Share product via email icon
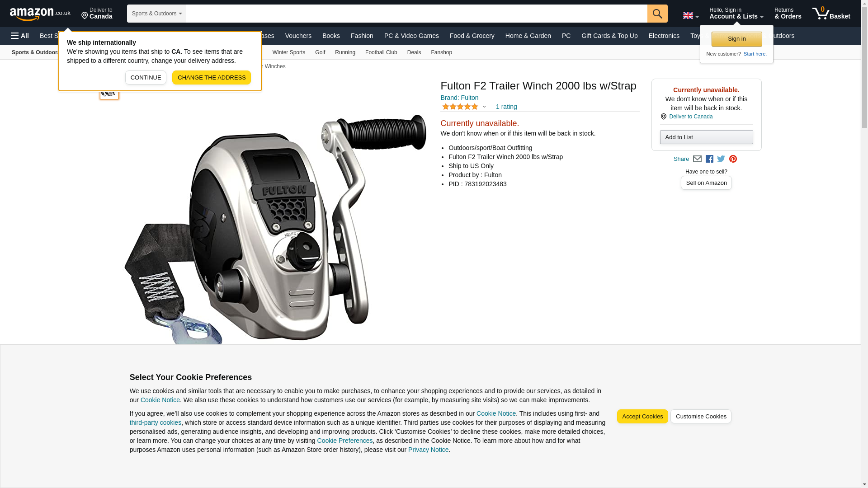Image resolution: width=868 pixels, height=488 pixels. [697, 159]
